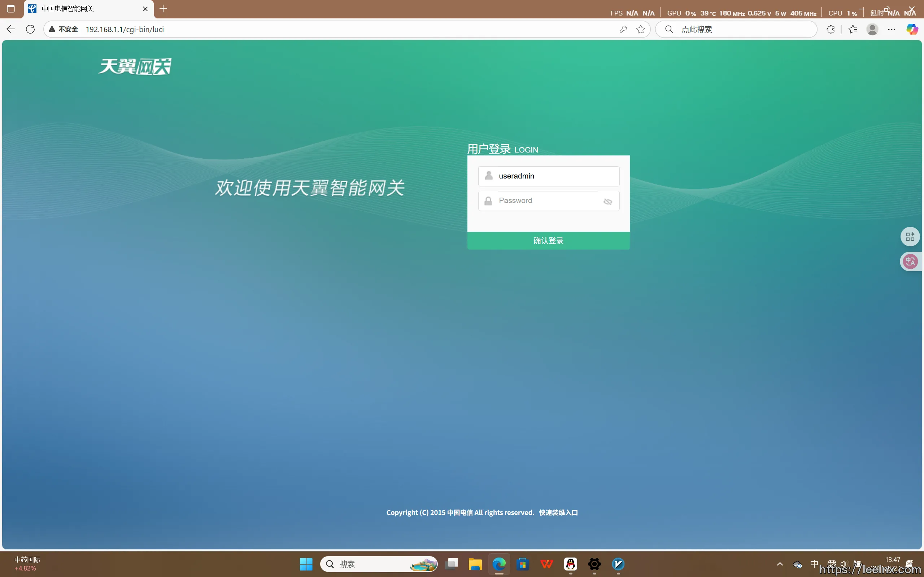Toggle the 中 input method indicator
Screen dimensions: 924x577
(x=814, y=564)
